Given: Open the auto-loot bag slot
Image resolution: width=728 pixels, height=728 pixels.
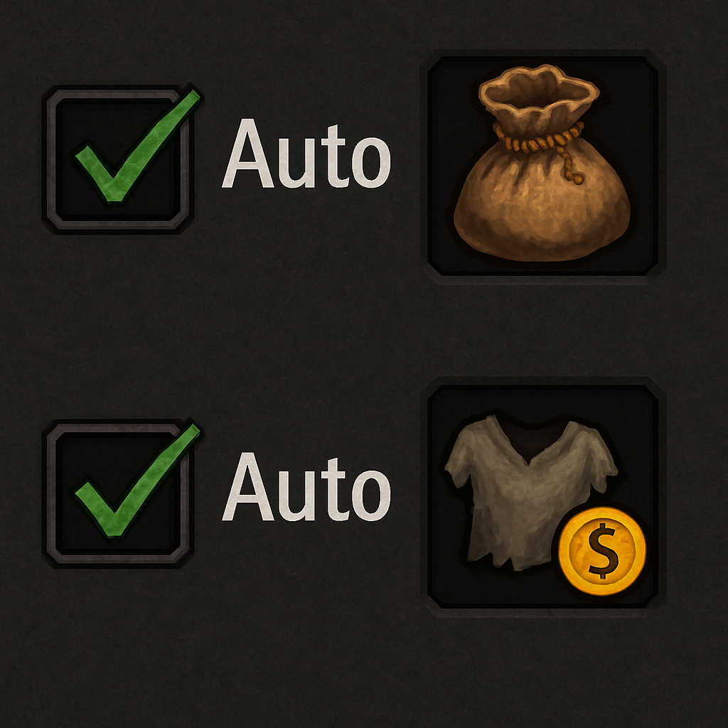Looking at the screenshot, I should [542, 166].
